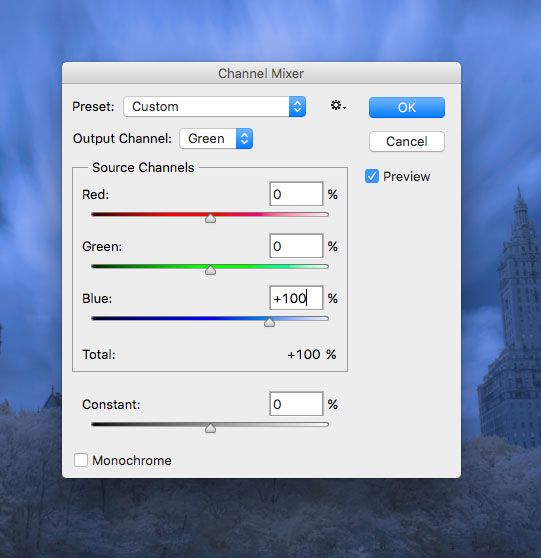Open the Output Channel dropdown showing Green
Screen dimensions: 541x558
coord(216,138)
